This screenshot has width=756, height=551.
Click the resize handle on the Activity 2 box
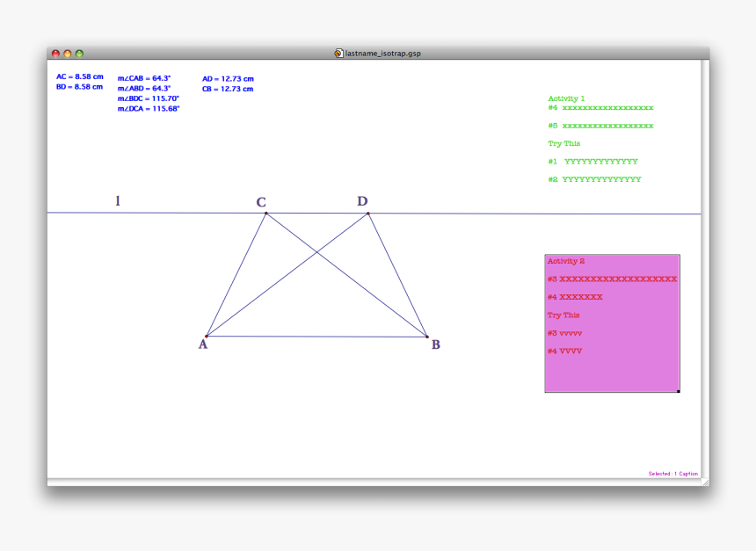point(679,390)
